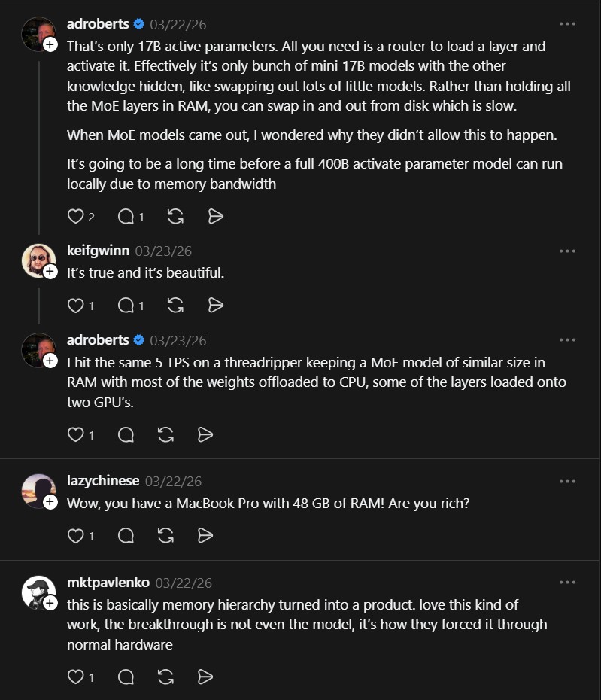Screen dimensions: 601x700
Task: Expand more options on mktpavlenko's post
Action: (x=567, y=582)
